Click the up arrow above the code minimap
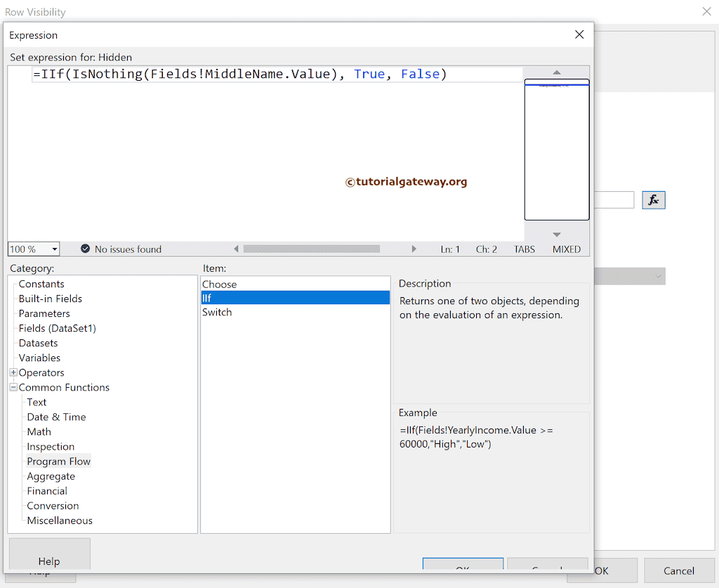The image size is (719, 588). [556, 72]
